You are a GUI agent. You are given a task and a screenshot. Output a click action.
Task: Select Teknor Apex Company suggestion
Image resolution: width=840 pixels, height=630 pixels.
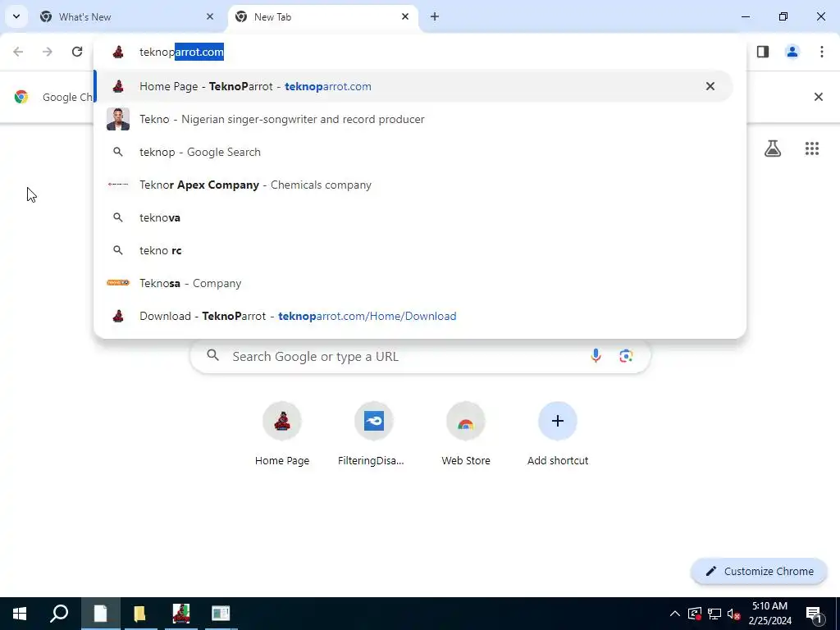413,185
